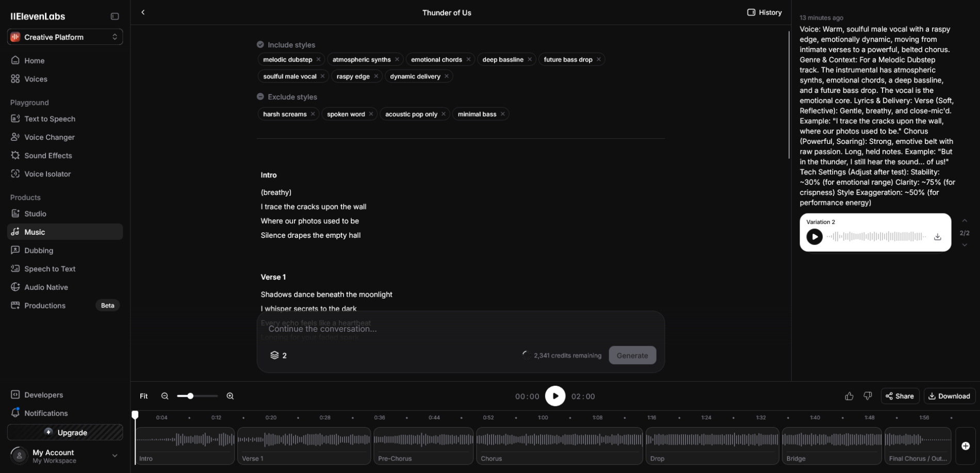Zoom out the timeline with magnifier icon
Image resolution: width=980 pixels, height=473 pixels.
(165, 396)
